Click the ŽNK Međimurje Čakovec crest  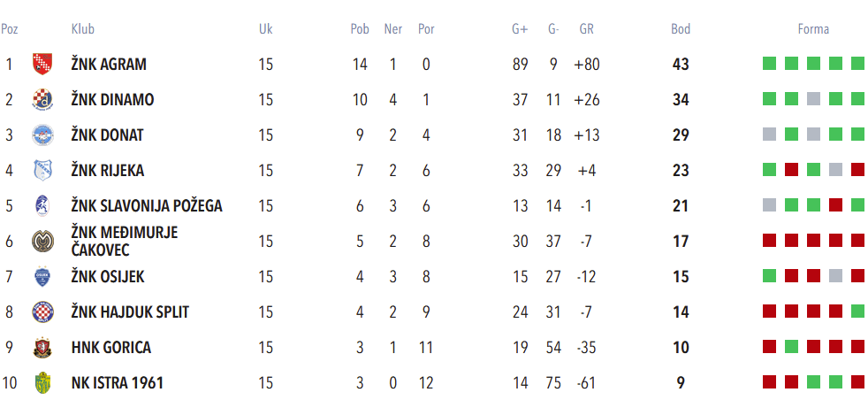click(42, 241)
